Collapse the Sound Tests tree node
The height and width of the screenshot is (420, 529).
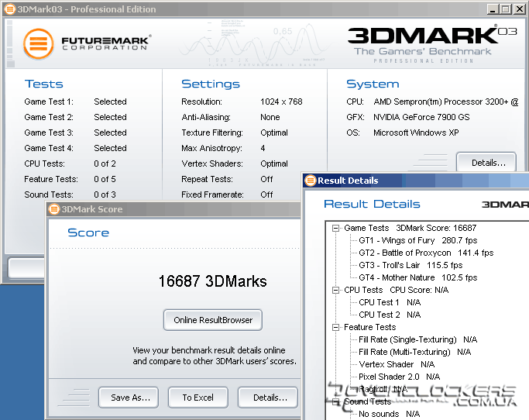pyautogui.click(x=335, y=401)
